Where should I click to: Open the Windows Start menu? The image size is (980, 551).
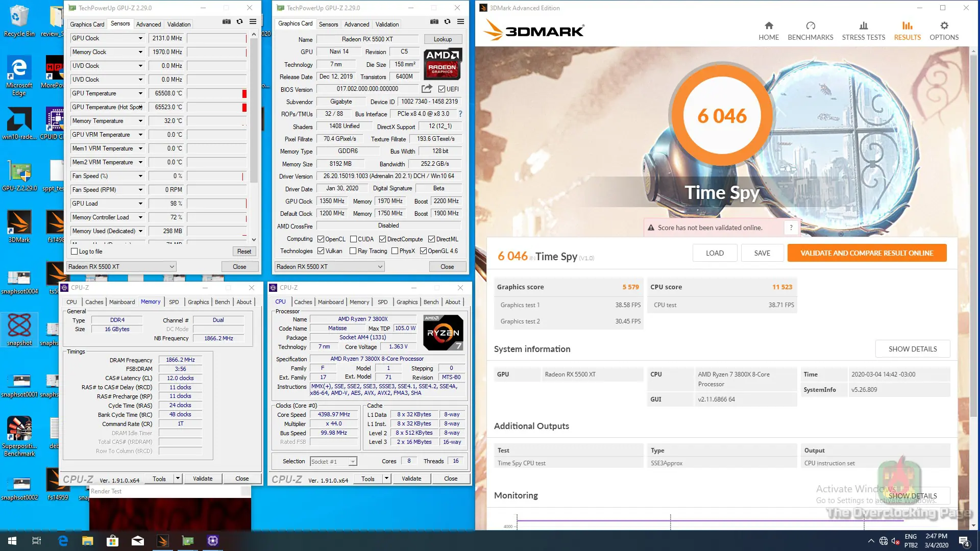(12, 541)
